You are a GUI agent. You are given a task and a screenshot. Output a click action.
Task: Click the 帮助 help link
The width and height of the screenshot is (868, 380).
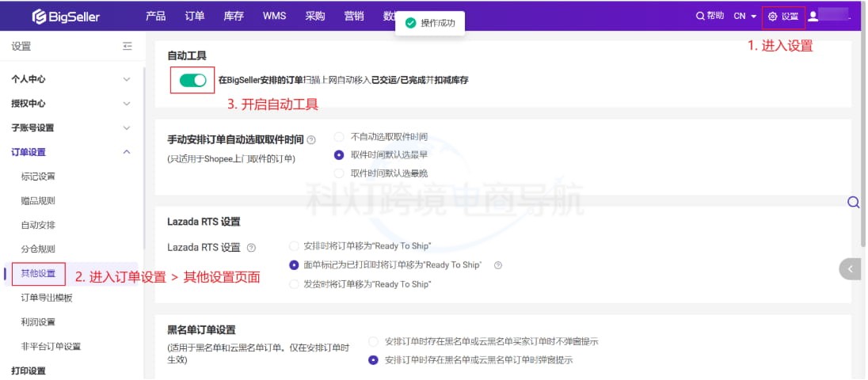(715, 16)
